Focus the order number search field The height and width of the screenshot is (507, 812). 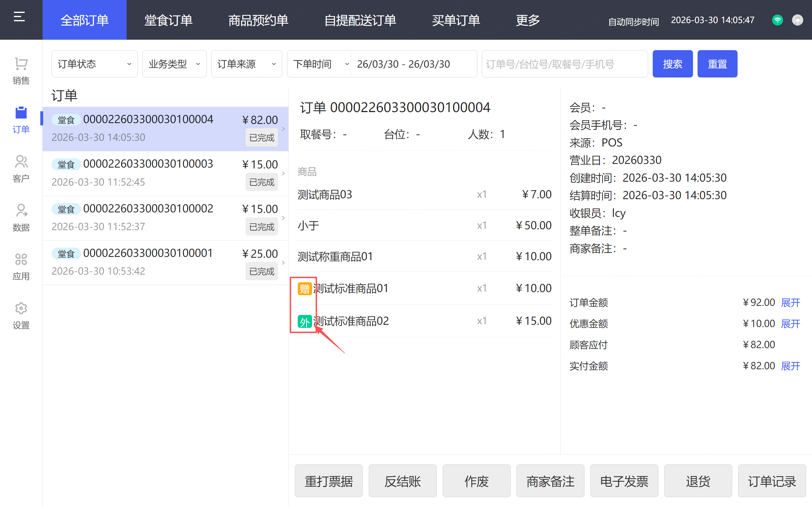point(564,64)
